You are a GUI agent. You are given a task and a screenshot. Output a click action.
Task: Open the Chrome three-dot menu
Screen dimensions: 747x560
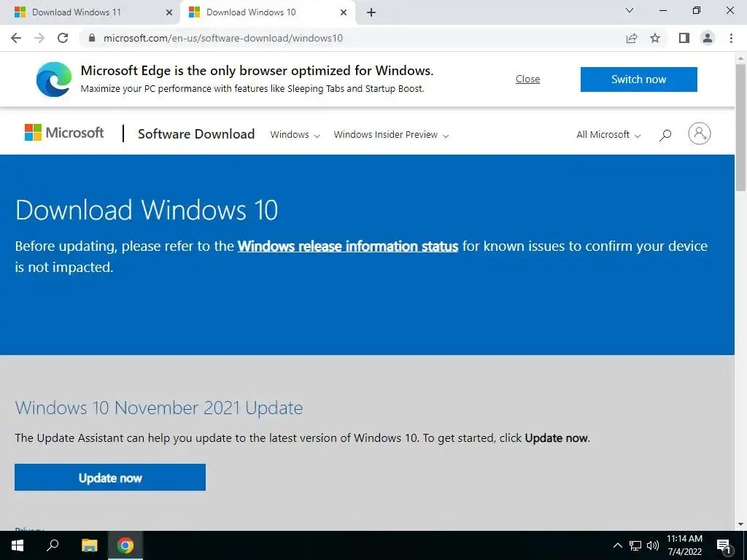point(731,38)
